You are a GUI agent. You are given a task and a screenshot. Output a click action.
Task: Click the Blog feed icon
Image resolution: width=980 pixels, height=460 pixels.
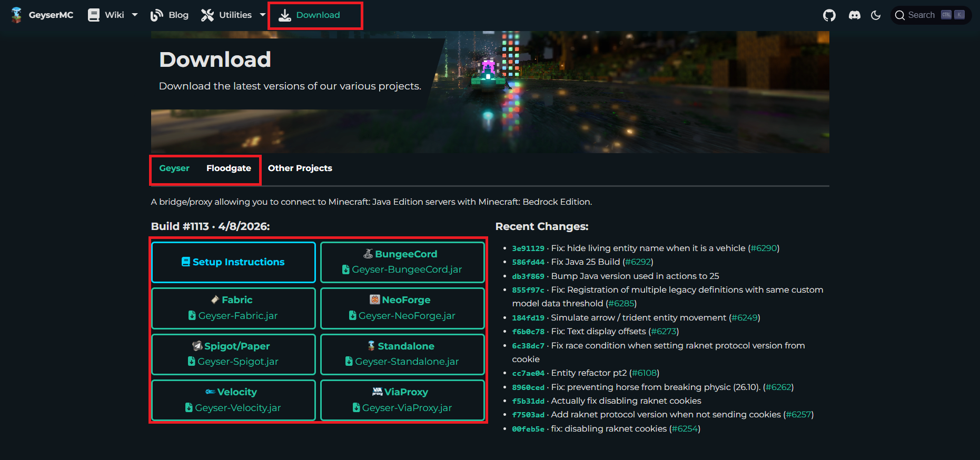tap(156, 15)
